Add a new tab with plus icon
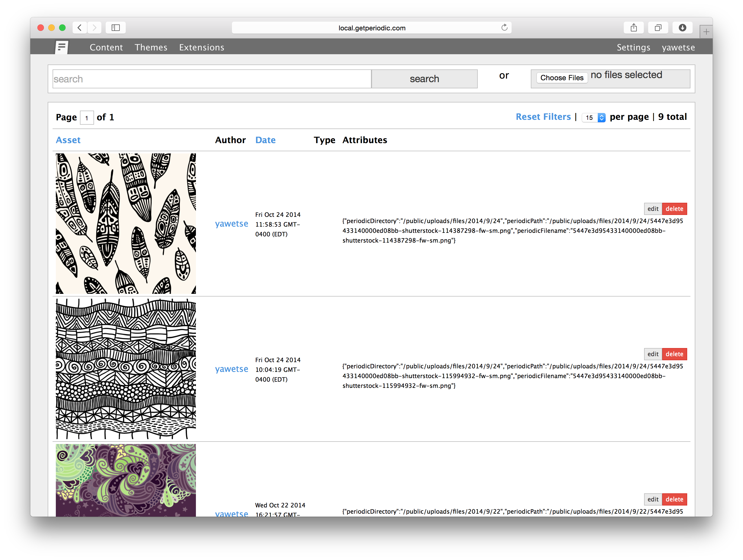 [x=706, y=32]
